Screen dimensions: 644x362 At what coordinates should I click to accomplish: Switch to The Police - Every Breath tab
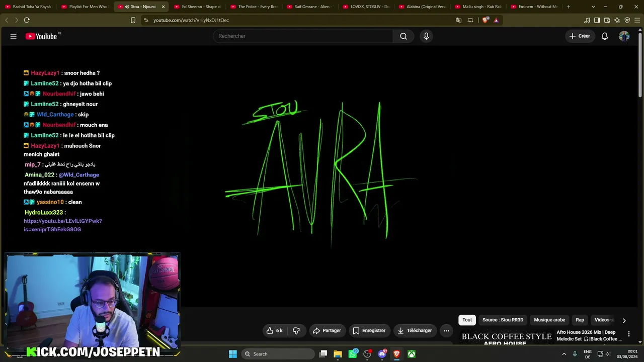click(254, 7)
